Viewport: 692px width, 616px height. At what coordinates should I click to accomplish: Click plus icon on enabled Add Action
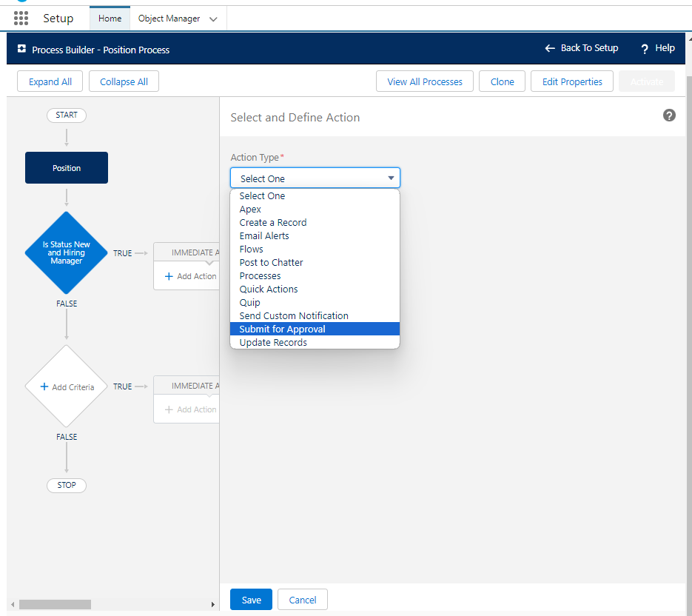coord(169,276)
